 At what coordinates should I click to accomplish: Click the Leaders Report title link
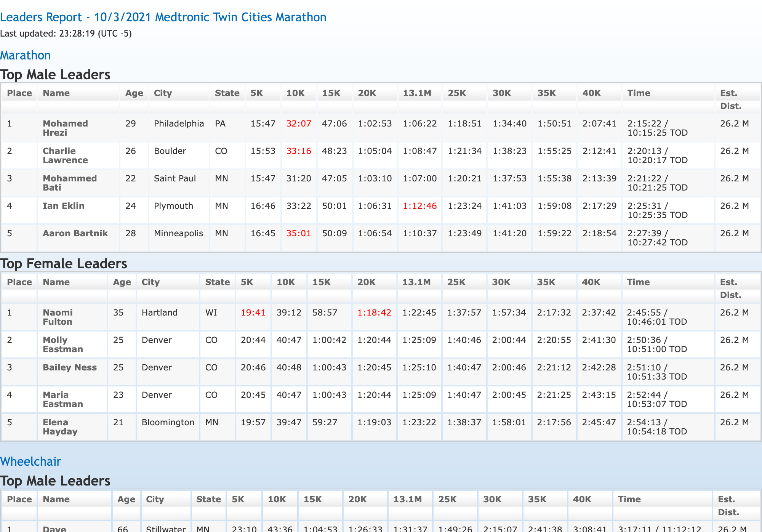(x=163, y=17)
